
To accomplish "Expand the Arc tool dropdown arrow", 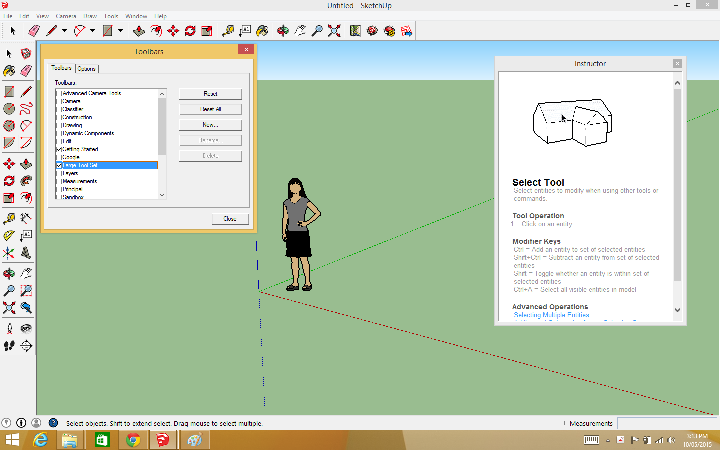I will (x=92, y=31).
